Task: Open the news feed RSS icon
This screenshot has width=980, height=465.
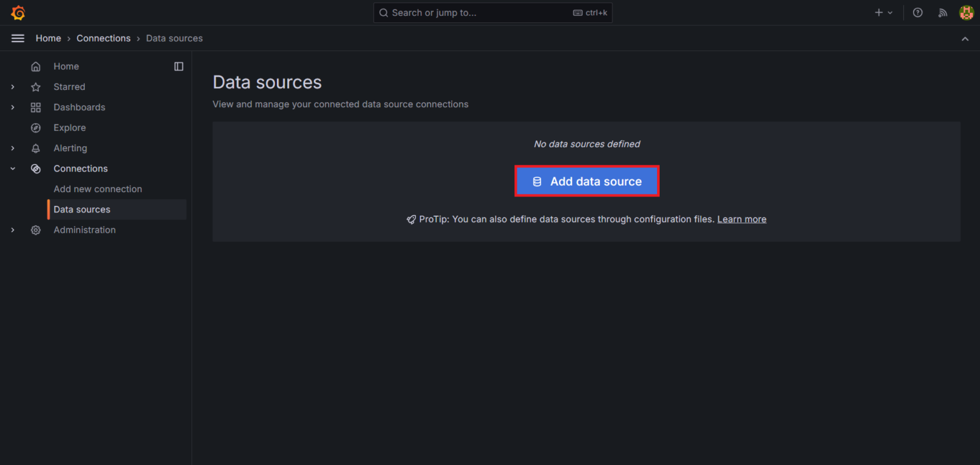Action: [942, 13]
